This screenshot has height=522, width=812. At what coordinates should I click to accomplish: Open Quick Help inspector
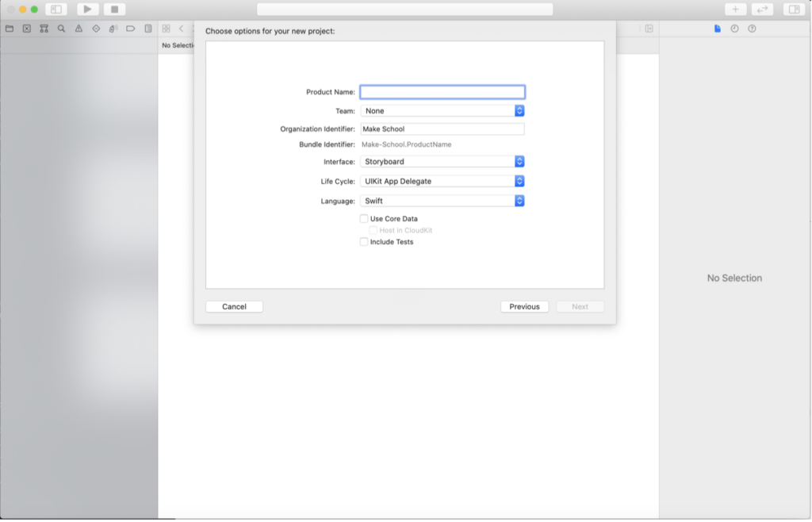tap(752, 29)
